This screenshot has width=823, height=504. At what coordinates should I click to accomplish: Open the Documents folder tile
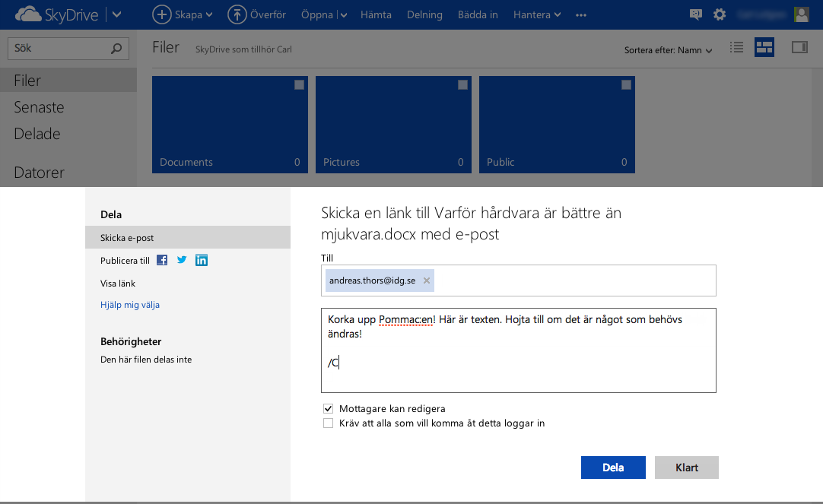230,125
